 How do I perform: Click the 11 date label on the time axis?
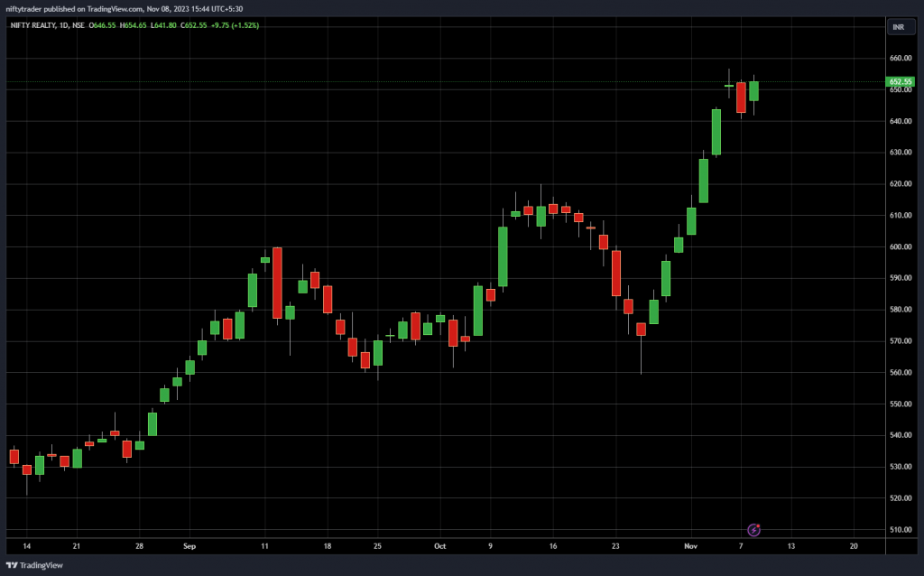coord(264,546)
